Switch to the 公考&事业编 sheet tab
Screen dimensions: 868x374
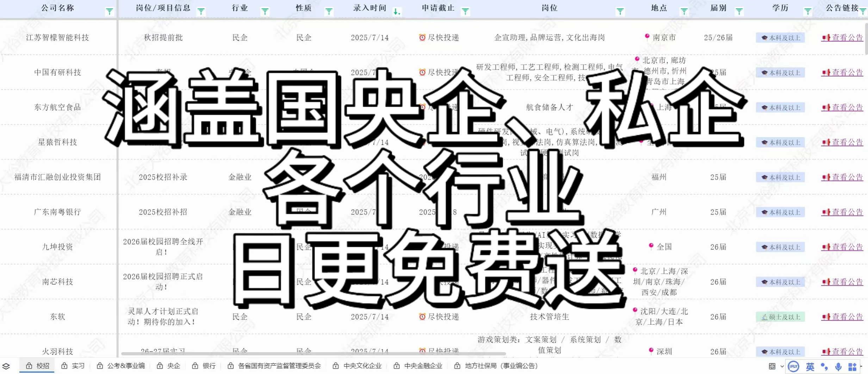point(121,366)
